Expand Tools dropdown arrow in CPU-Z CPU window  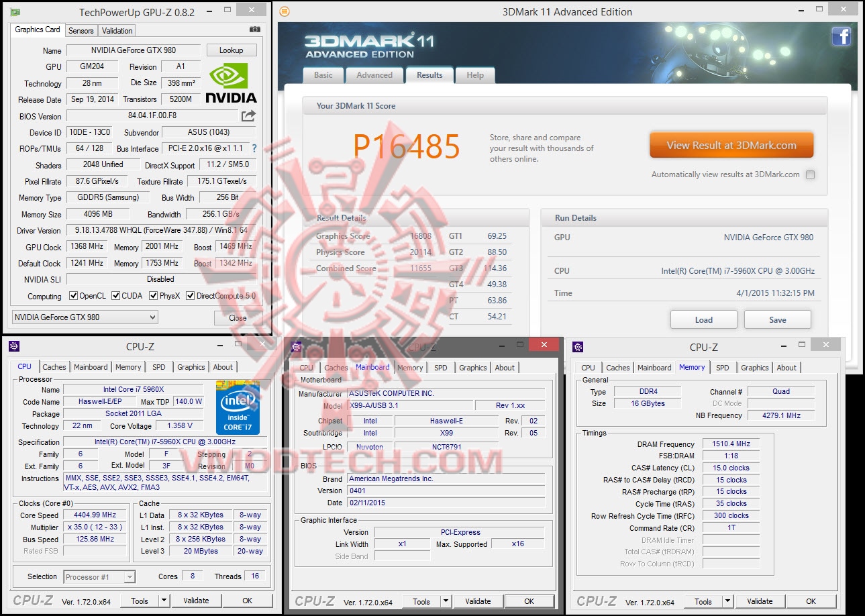[x=162, y=601]
